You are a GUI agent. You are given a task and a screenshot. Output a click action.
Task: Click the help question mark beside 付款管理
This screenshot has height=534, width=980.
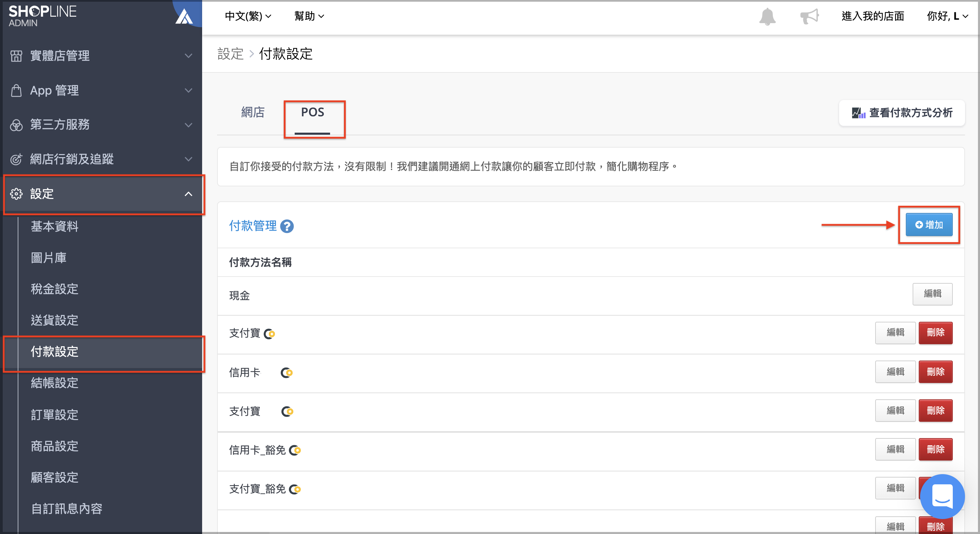pyautogui.click(x=287, y=226)
